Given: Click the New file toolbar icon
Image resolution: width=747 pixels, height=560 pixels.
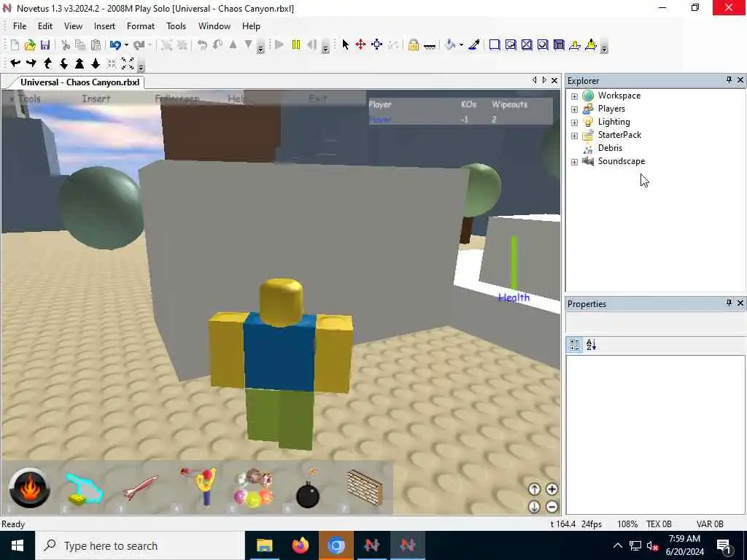Looking at the screenshot, I should click(15, 45).
